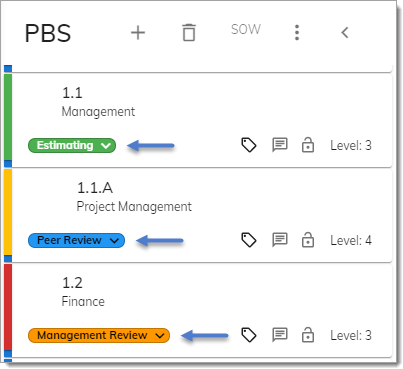Open Peer Review status dropdown for 1.1.A
Viewport: 403px width, 369px height.
[76, 241]
